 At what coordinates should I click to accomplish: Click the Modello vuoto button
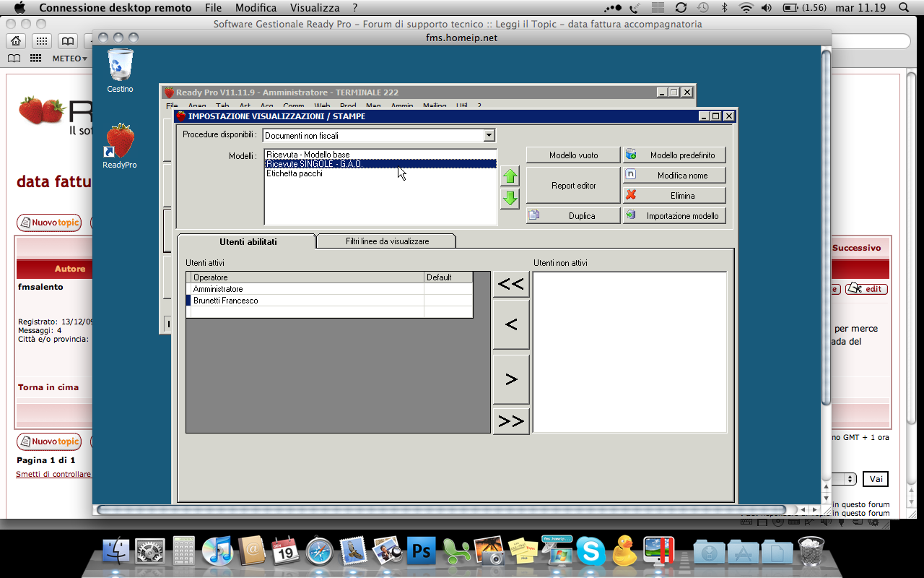pyautogui.click(x=573, y=155)
